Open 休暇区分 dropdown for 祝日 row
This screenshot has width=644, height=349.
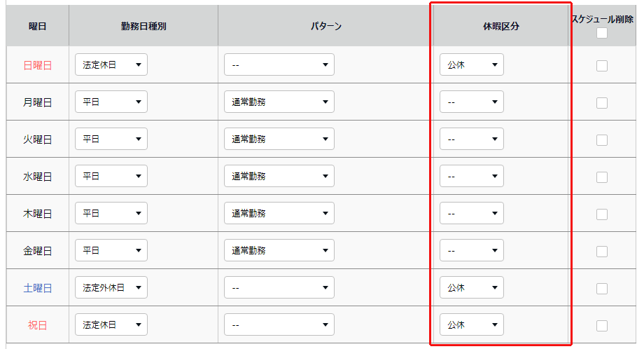471,324
